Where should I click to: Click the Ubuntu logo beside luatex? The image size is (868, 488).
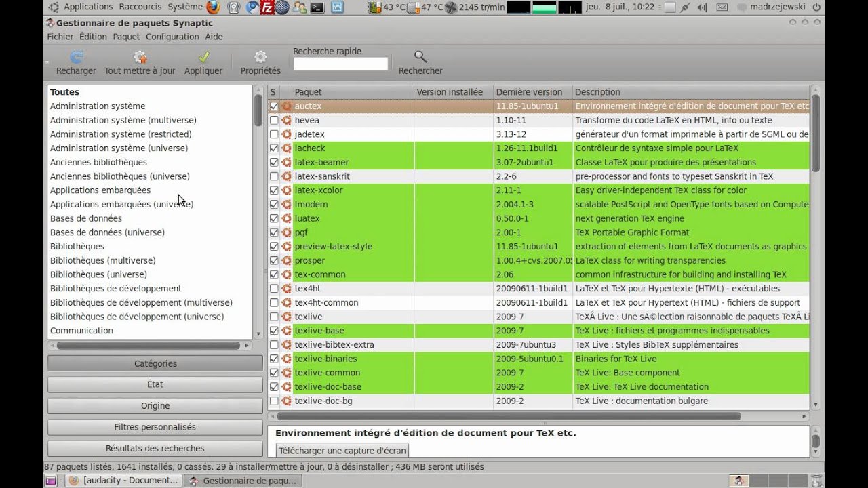tap(286, 218)
